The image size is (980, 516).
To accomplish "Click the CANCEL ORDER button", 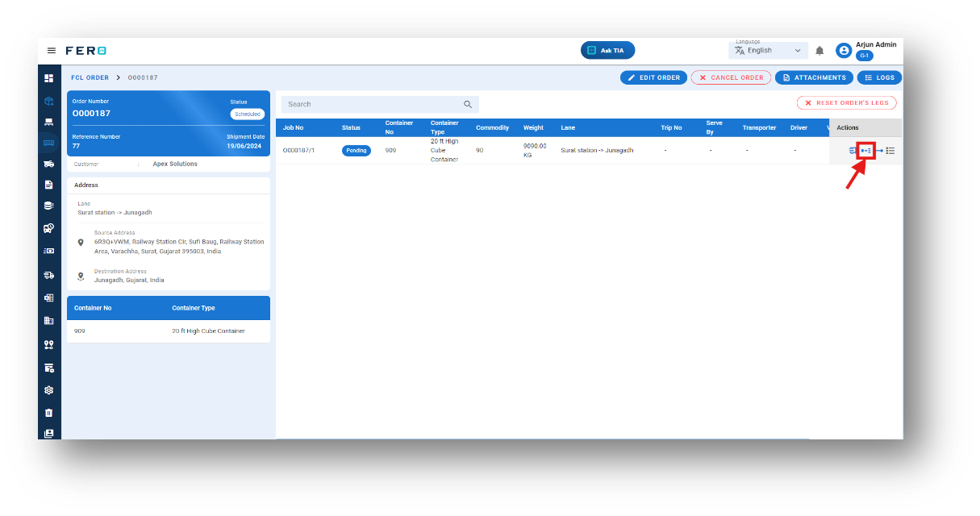I will coord(731,77).
